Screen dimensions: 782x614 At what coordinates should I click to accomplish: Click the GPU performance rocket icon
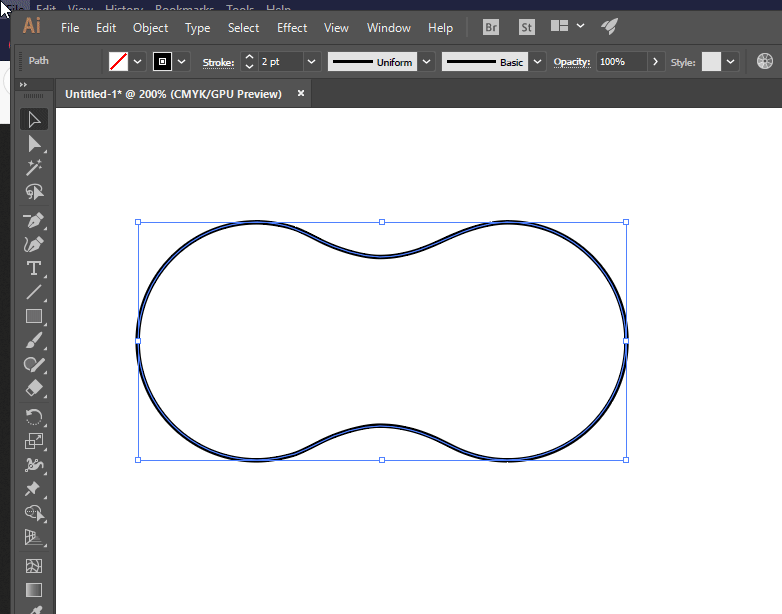(x=609, y=26)
